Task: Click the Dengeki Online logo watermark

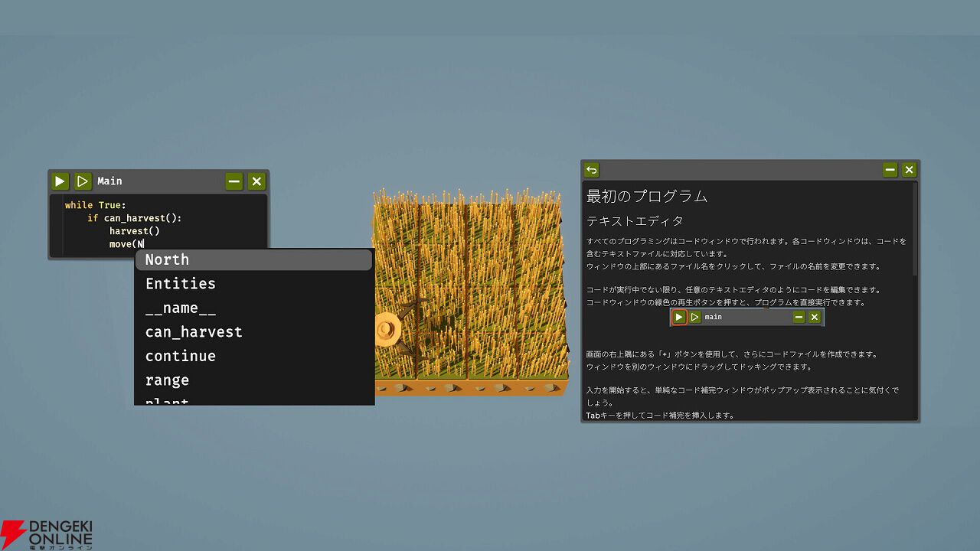Action: (x=47, y=534)
